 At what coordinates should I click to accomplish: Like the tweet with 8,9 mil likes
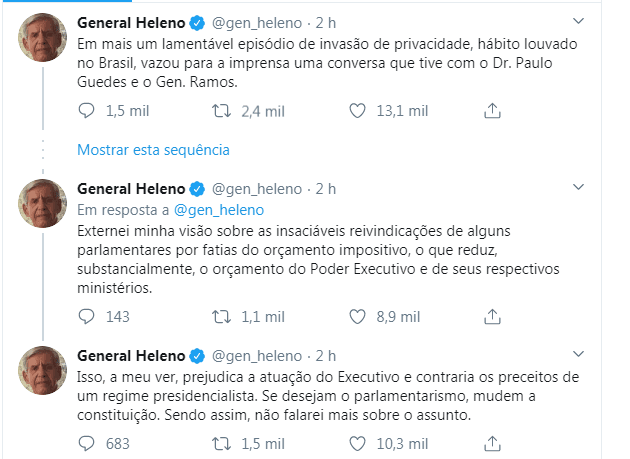[360, 317]
